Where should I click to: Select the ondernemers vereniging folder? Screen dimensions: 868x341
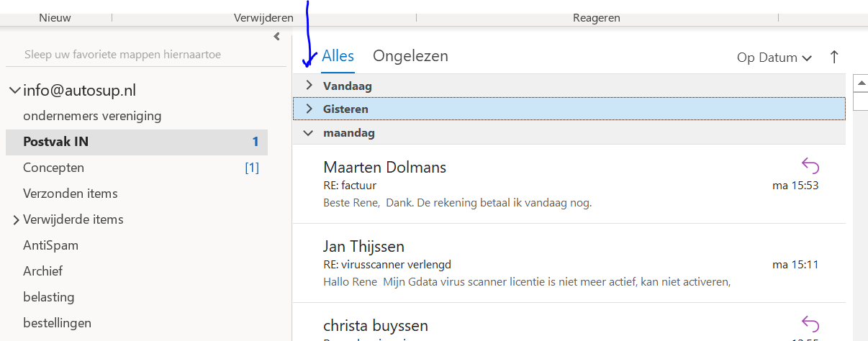[92, 116]
